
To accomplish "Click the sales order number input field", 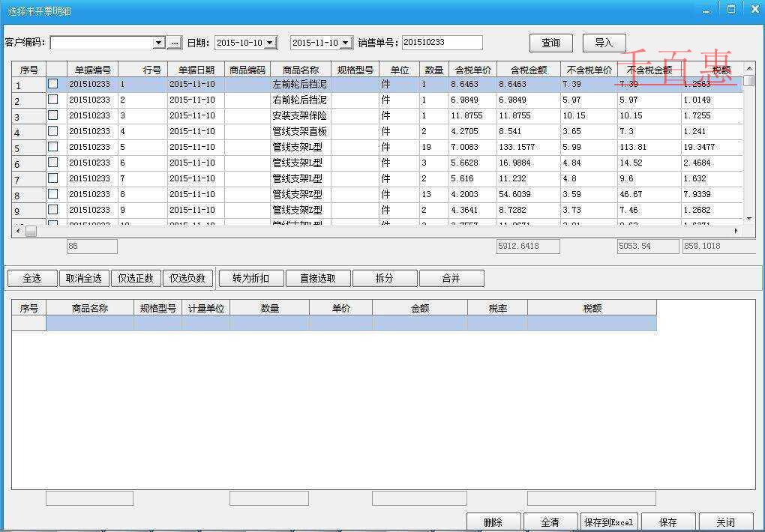I will [442, 43].
